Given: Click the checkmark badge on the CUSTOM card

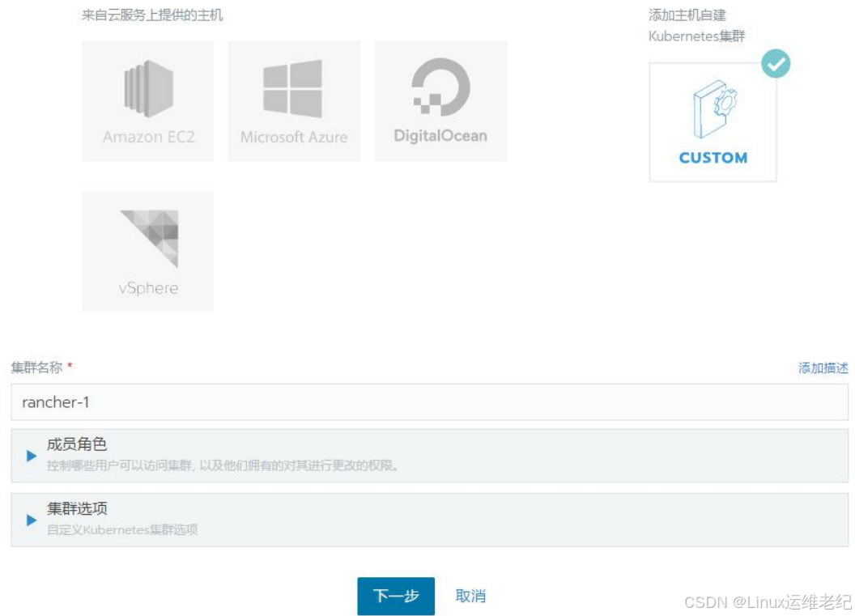Looking at the screenshot, I should pos(776,64).
